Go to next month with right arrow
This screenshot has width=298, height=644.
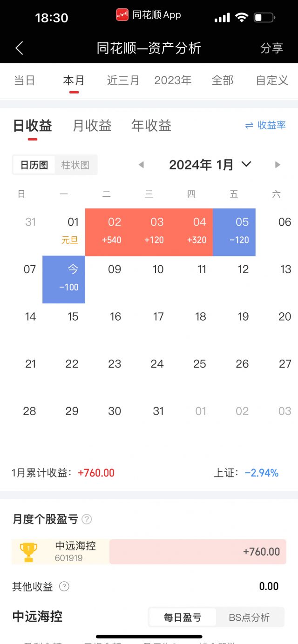point(278,165)
